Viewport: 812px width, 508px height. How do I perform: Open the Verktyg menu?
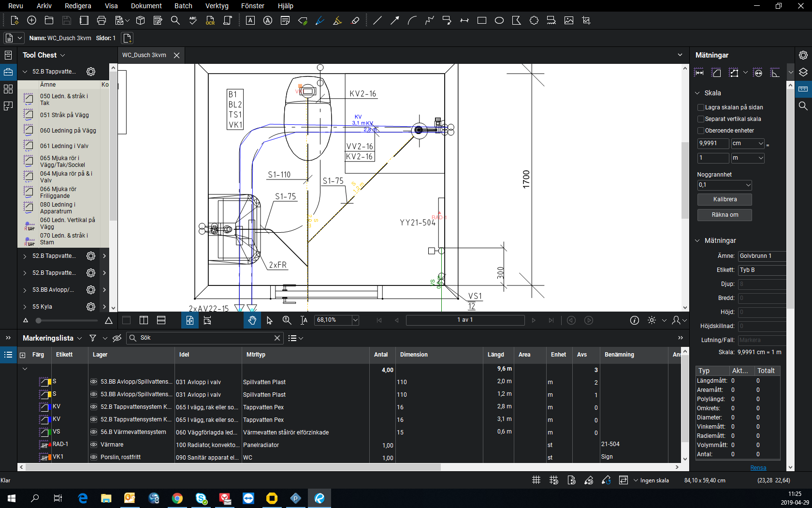(x=217, y=6)
